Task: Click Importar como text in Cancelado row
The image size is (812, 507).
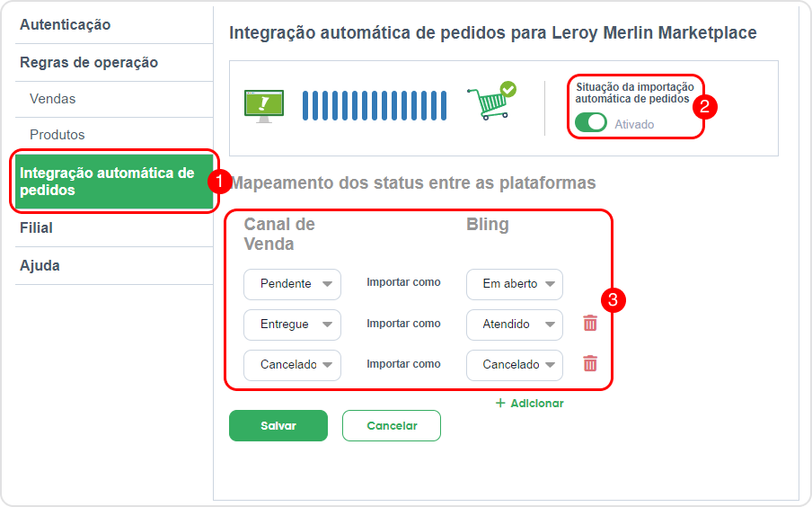Action: [403, 364]
